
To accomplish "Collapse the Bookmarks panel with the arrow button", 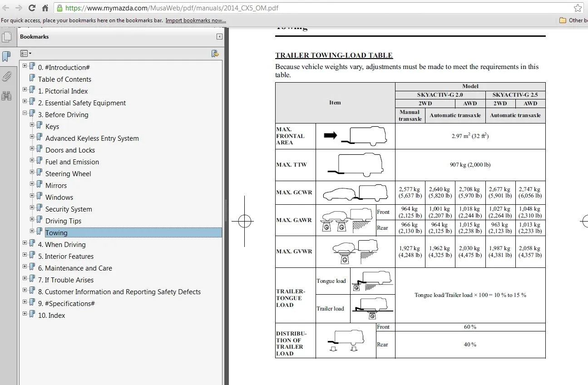I will click(x=219, y=37).
